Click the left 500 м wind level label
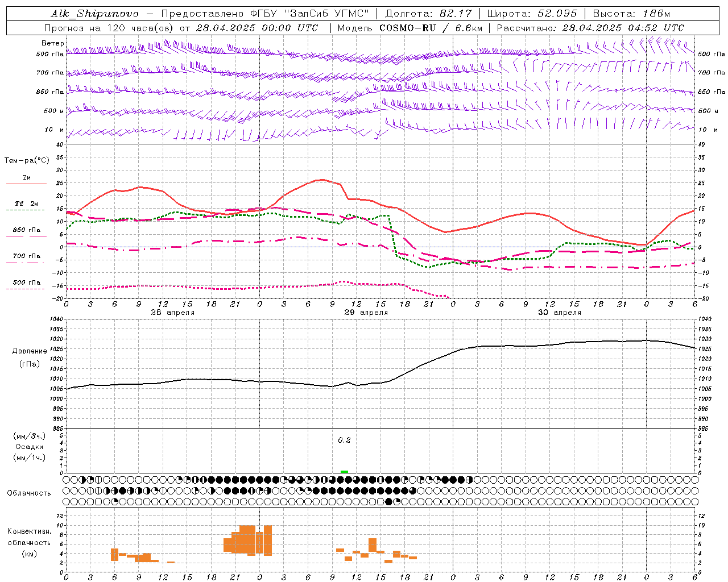Screen dimensions: 728x582 click(54, 111)
